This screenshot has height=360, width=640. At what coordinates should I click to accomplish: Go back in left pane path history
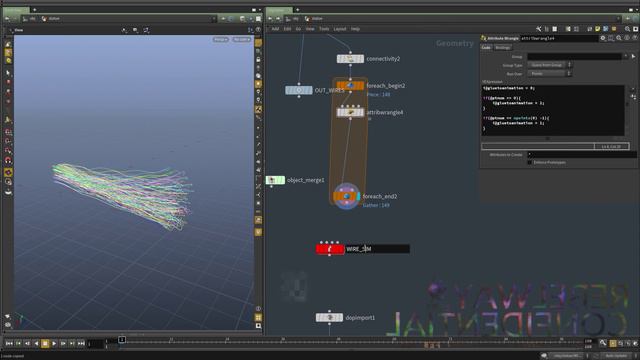click(x=7, y=19)
